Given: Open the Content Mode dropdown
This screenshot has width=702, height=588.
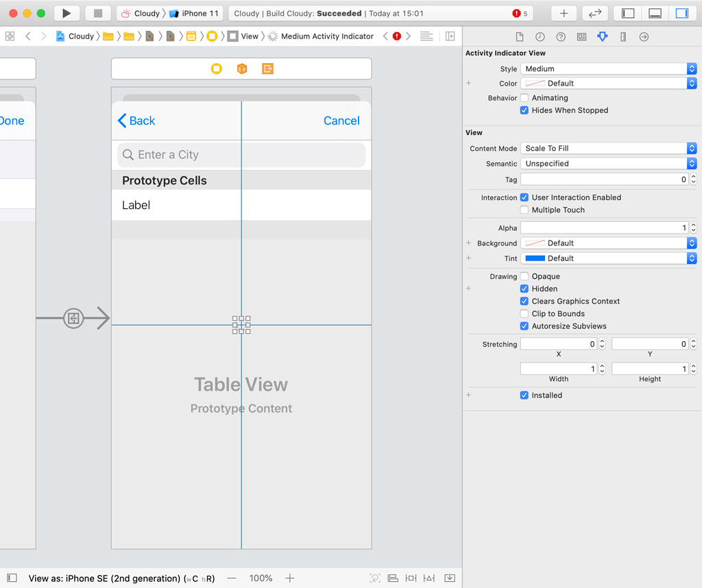Looking at the screenshot, I should click(x=608, y=148).
